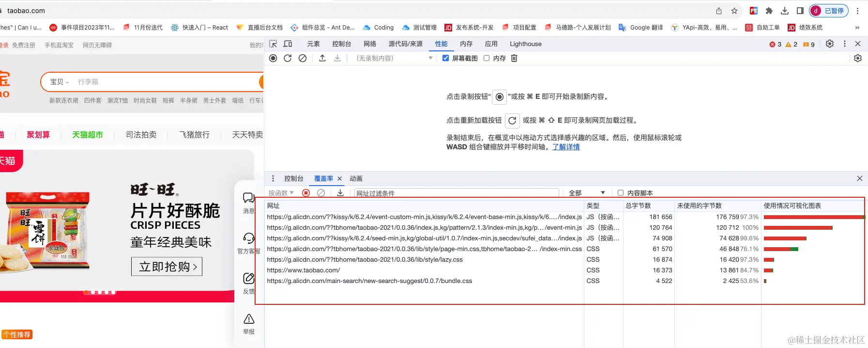The width and height of the screenshot is (868, 348).
Task: Select the inspect element picker icon
Action: (273, 44)
